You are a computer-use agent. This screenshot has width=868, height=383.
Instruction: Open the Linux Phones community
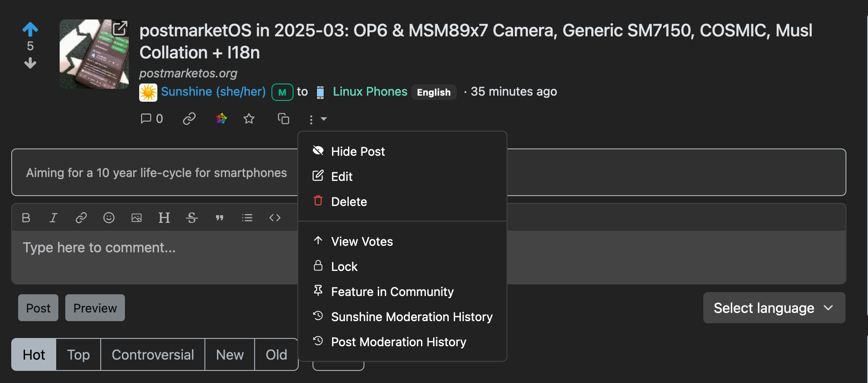coord(370,92)
